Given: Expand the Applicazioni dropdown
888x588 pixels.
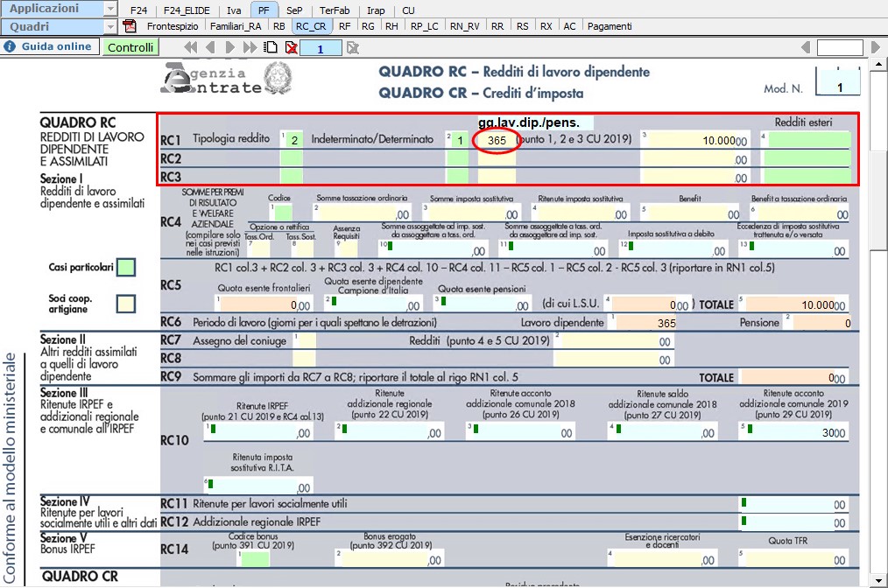Looking at the screenshot, I should [x=110, y=9].
